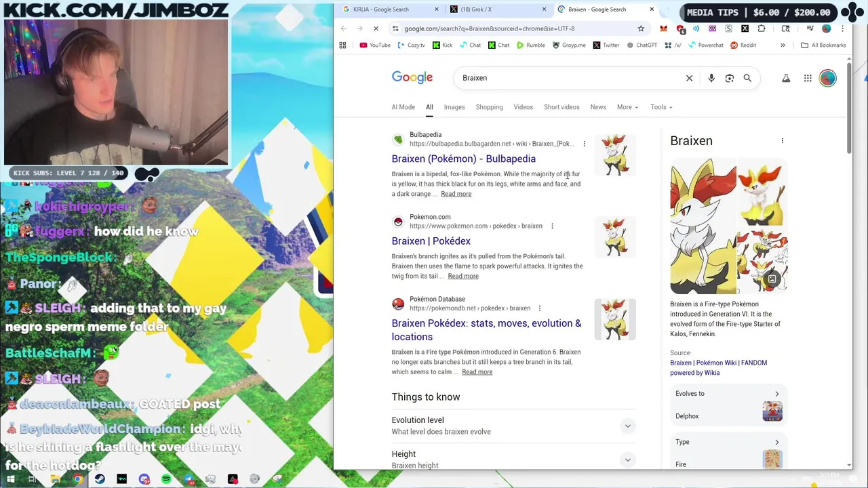
Task: Open Spotify from the taskbar
Action: coord(166,479)
